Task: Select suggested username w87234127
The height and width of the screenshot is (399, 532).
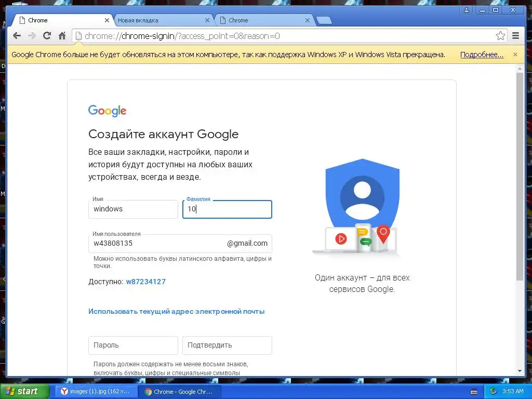Action: [146, 282]
